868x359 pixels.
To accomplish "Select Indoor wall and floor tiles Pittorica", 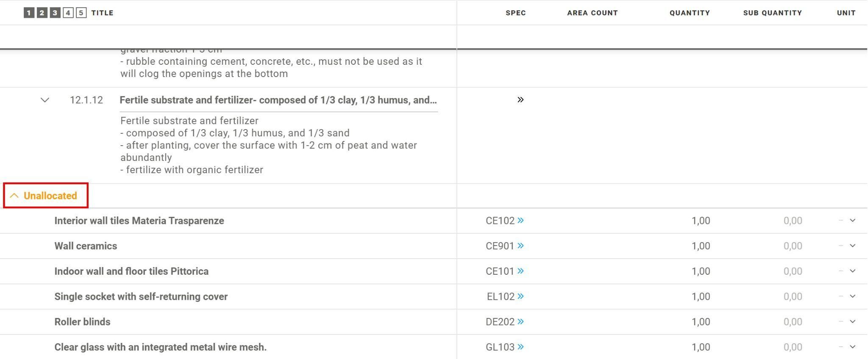I will point(131,271).
